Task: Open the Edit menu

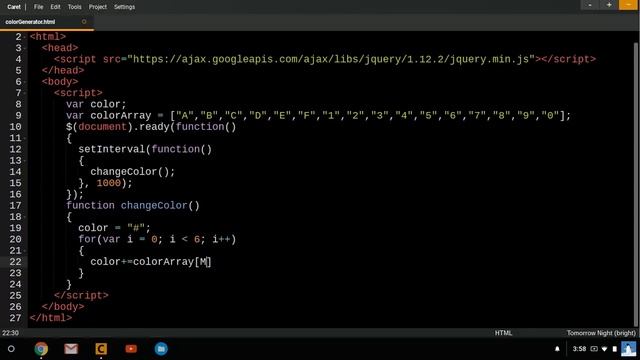Action: click(x=56, y=7)
